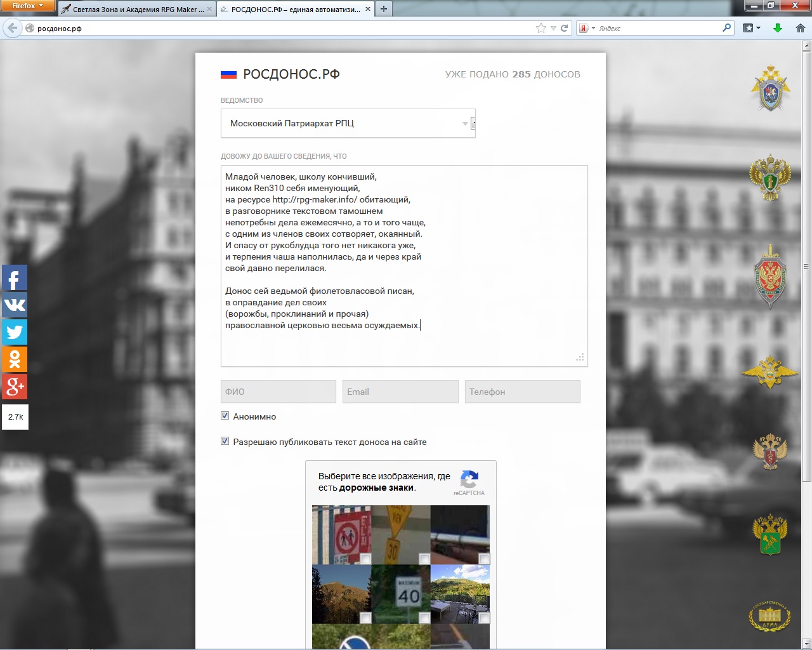Viewport: 812px width, 650px height.
Task: Click the РОСДОНОС.РФ site title
Action: (292, 74)
